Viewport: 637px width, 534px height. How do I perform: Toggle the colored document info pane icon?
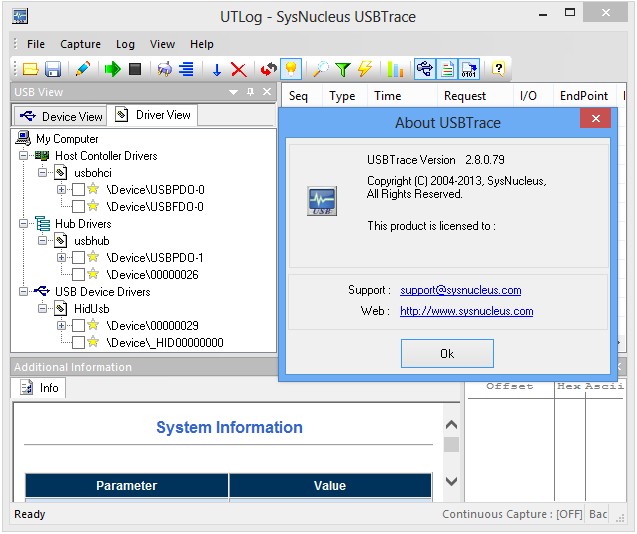point(447,69)
